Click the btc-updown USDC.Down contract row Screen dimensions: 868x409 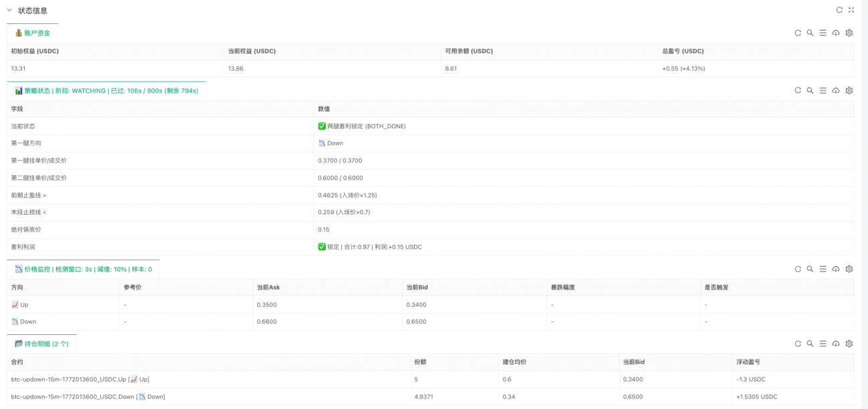(x=88, y=396)
